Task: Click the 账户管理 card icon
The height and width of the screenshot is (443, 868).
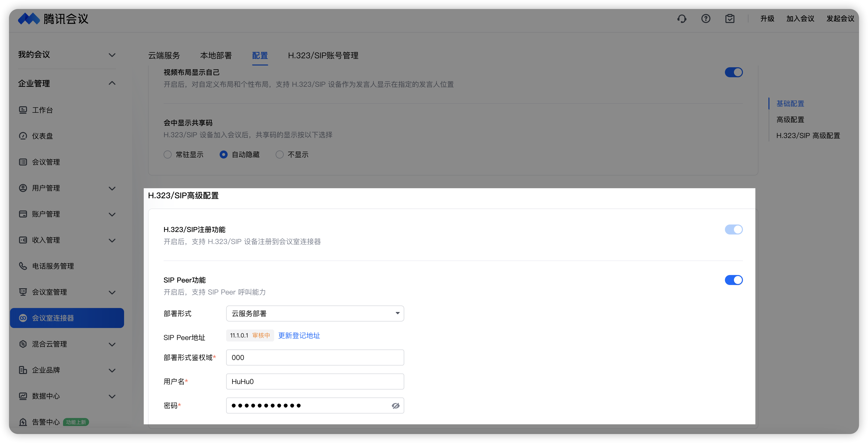Action: [23, 214]
